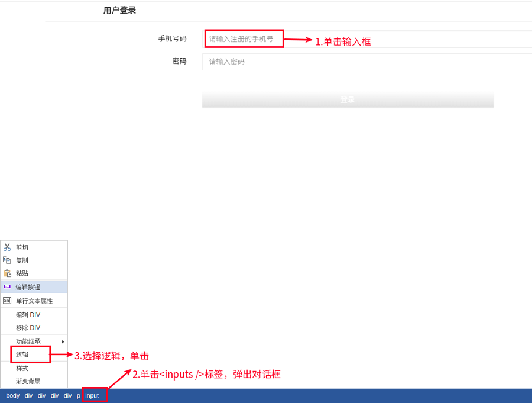The image size is (532, 403).
Task: Choose 编辑 DIV from the context menu
Action: pos(28,315)
